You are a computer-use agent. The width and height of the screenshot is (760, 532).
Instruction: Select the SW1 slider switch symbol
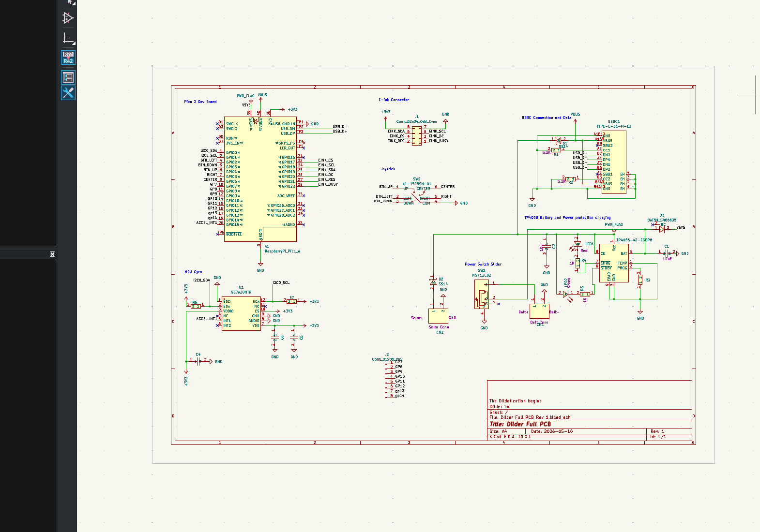[x=482, y=294]
